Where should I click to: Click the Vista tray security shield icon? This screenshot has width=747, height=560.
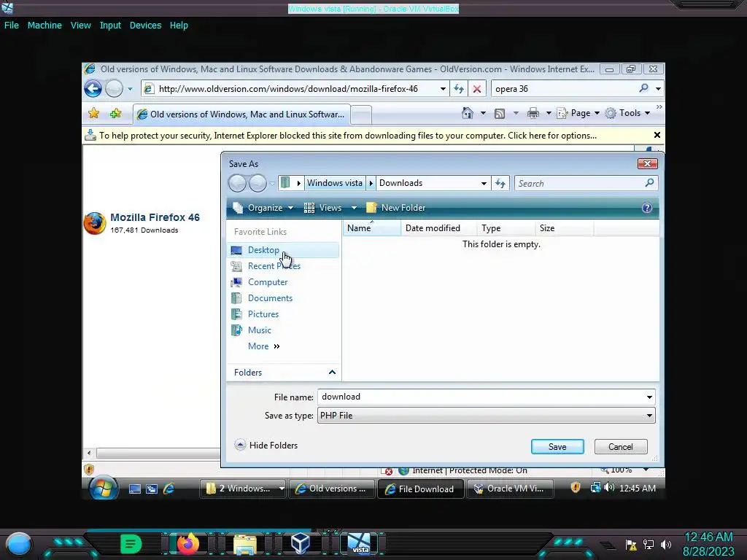[x=576, y=488]
